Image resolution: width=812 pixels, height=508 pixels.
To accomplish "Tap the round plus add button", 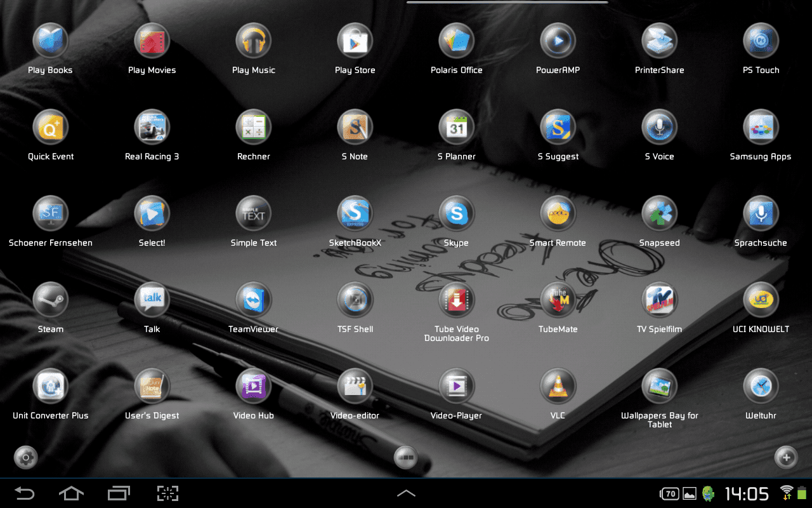I will pos(787,457).
